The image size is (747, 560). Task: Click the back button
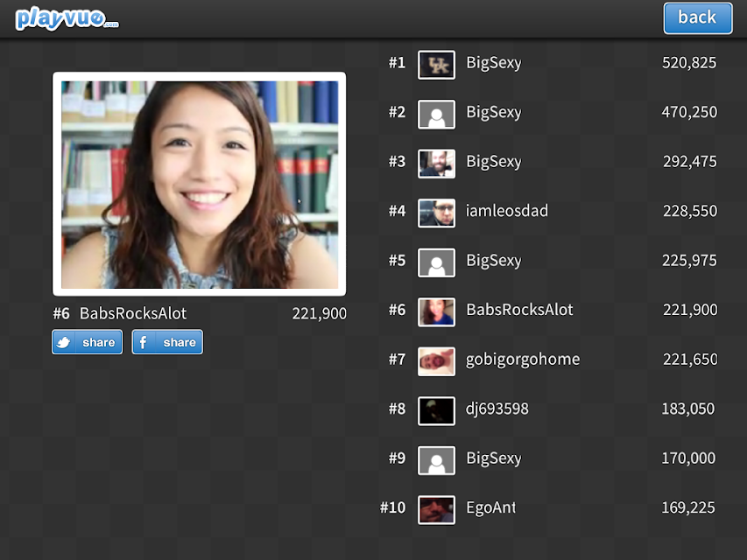[698, 18]
